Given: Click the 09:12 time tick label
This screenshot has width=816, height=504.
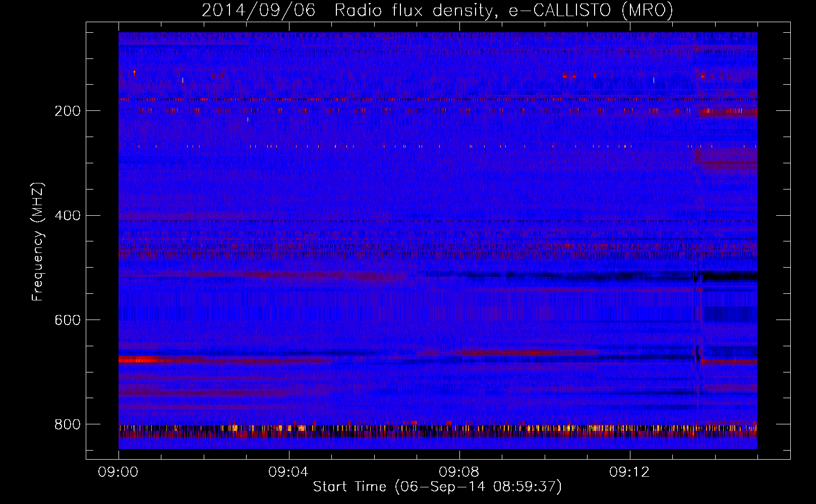Looking at the screenshot, I should tap(629, 472).
